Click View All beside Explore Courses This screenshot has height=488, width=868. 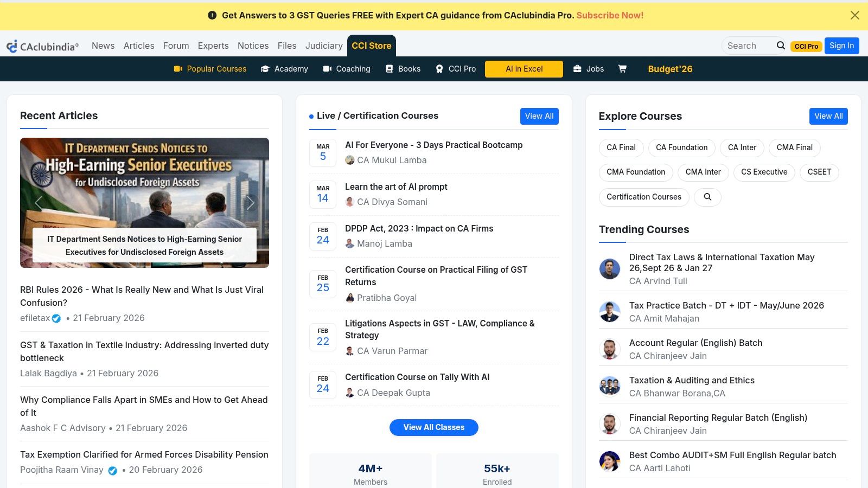click(x=828, y=116)
